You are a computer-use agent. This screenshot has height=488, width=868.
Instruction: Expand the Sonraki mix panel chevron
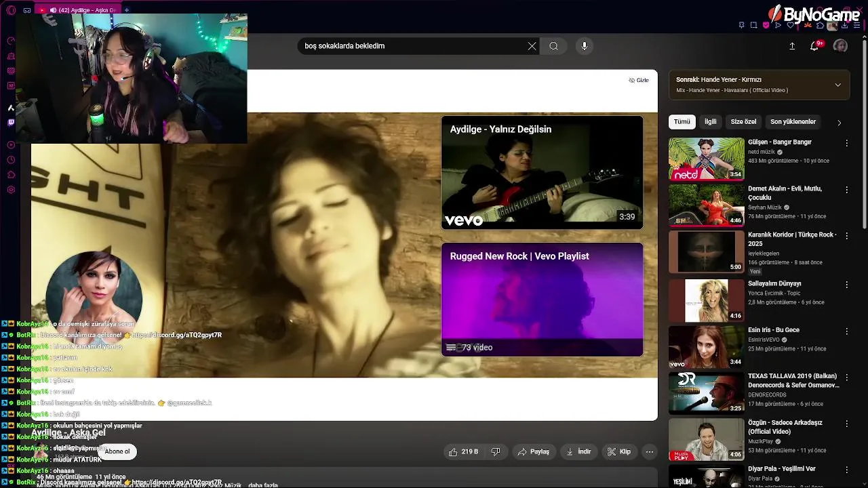[x=837, y=85]
